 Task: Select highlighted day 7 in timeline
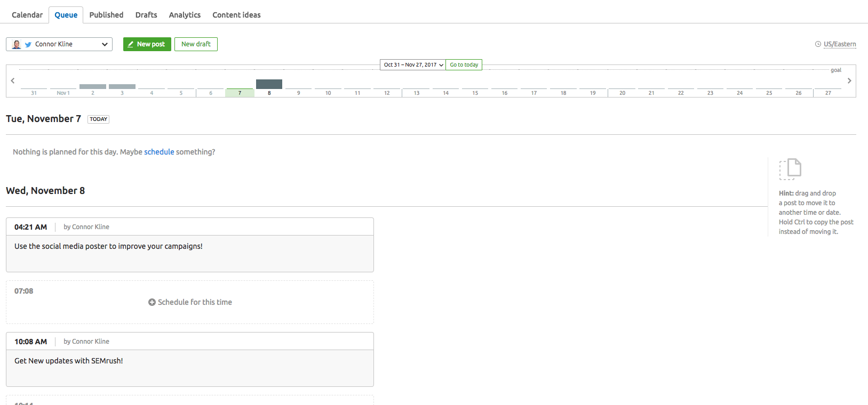(240, 92)
